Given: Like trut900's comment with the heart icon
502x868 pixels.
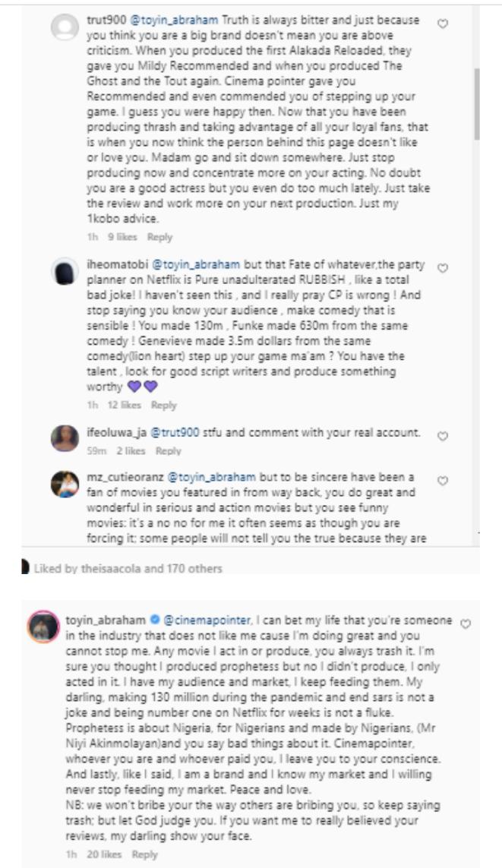Looking at the screenshot, I should [x=444, y=23].
